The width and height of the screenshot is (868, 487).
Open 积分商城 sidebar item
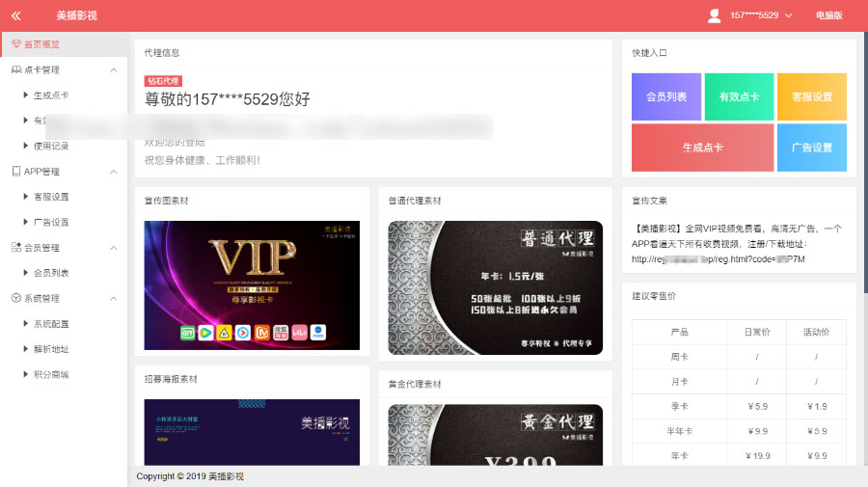point(51,375)
